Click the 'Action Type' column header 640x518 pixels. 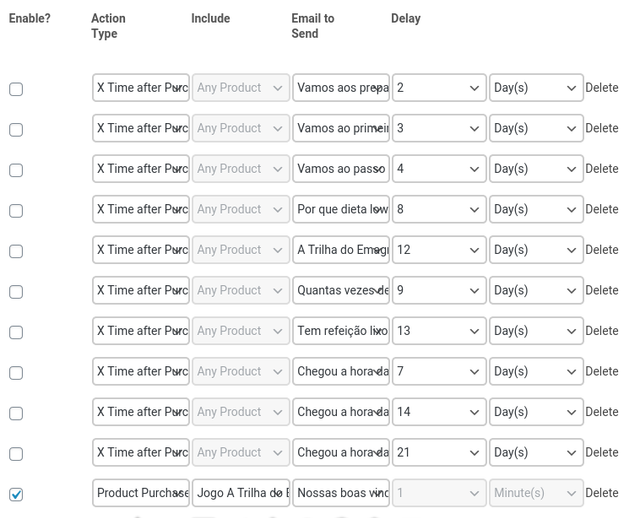pos(108,26)
